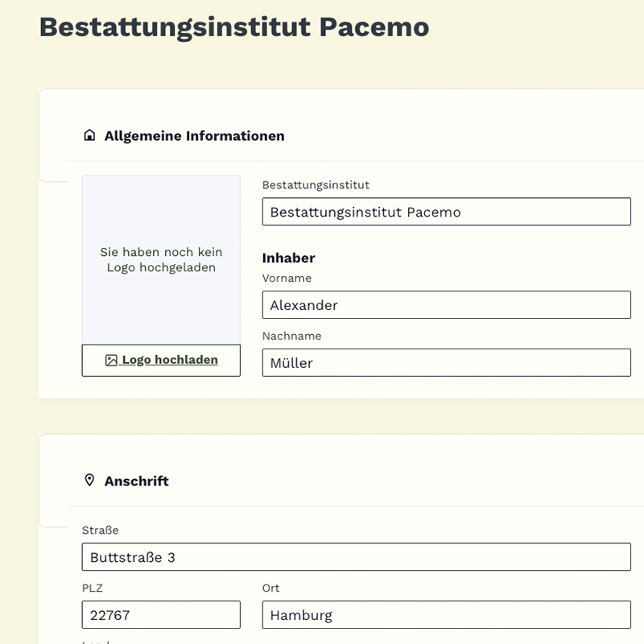Upload a logo via Logo hochladen button
Viewport: 644px width, 644px height.
click(x=161, y=361)
